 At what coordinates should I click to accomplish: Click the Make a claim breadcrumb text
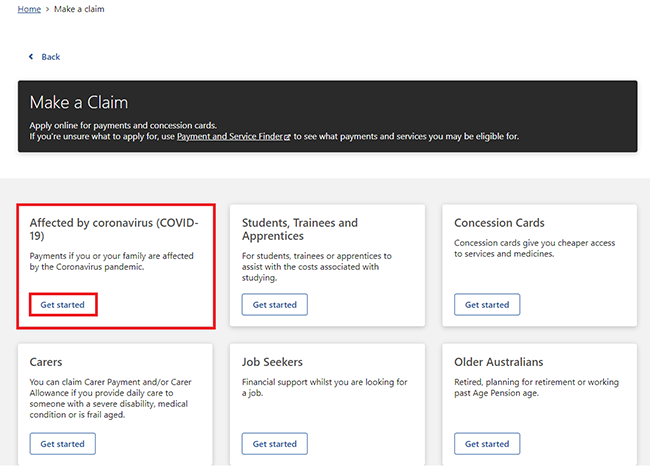pos(79,9)
